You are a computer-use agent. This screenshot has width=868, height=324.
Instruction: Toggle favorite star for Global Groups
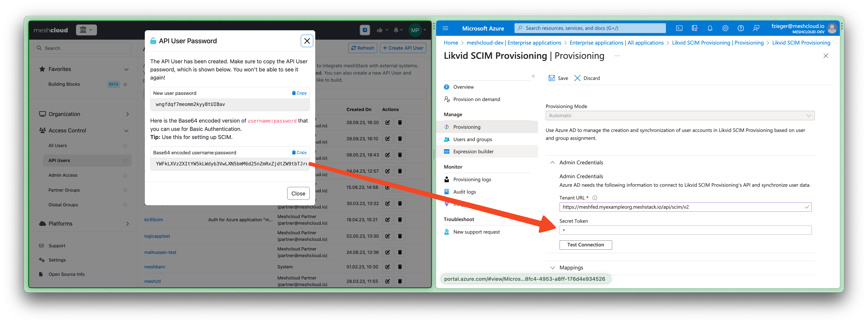pos(125,205)
